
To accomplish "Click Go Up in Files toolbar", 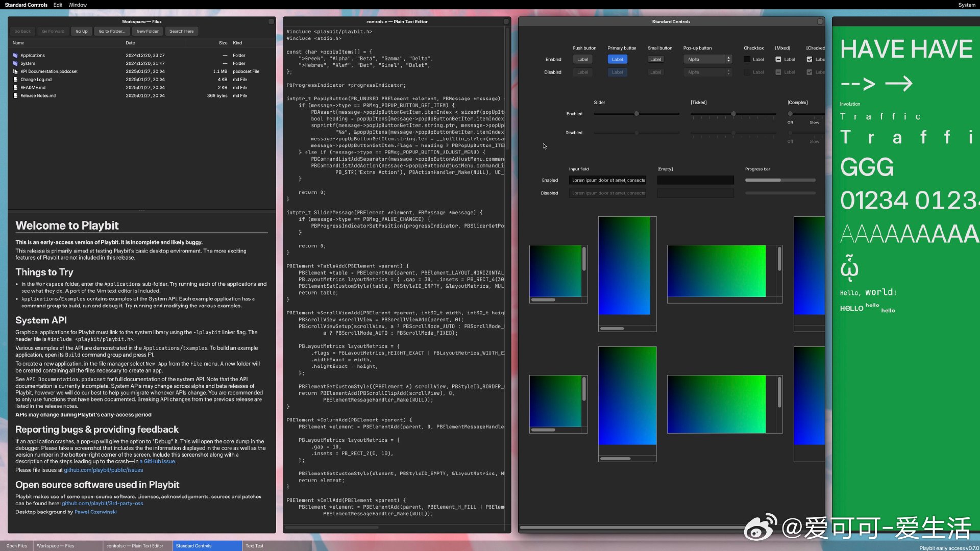I will click(82, 31).
